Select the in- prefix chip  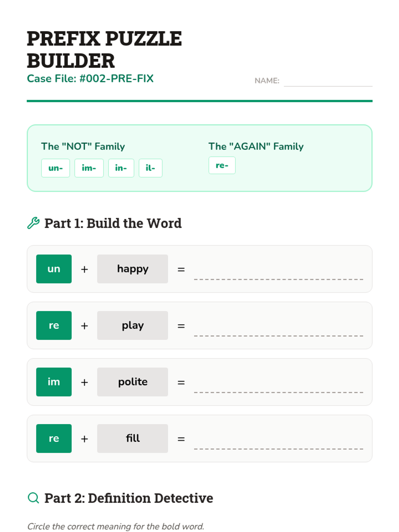click(121, 168)
